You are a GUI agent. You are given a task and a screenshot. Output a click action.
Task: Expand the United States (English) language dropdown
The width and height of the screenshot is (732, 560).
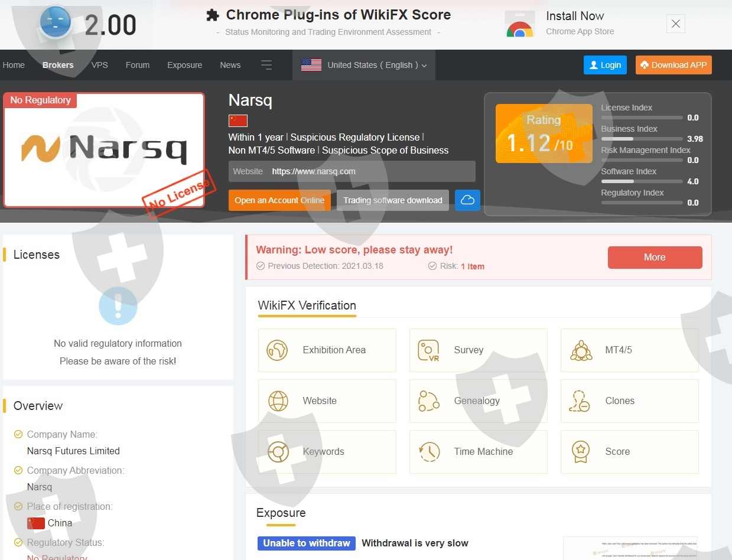[364, 65]
